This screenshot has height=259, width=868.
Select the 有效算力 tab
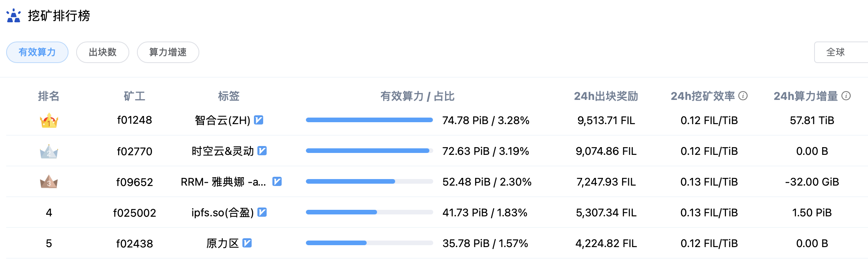(x=37, y=52)
